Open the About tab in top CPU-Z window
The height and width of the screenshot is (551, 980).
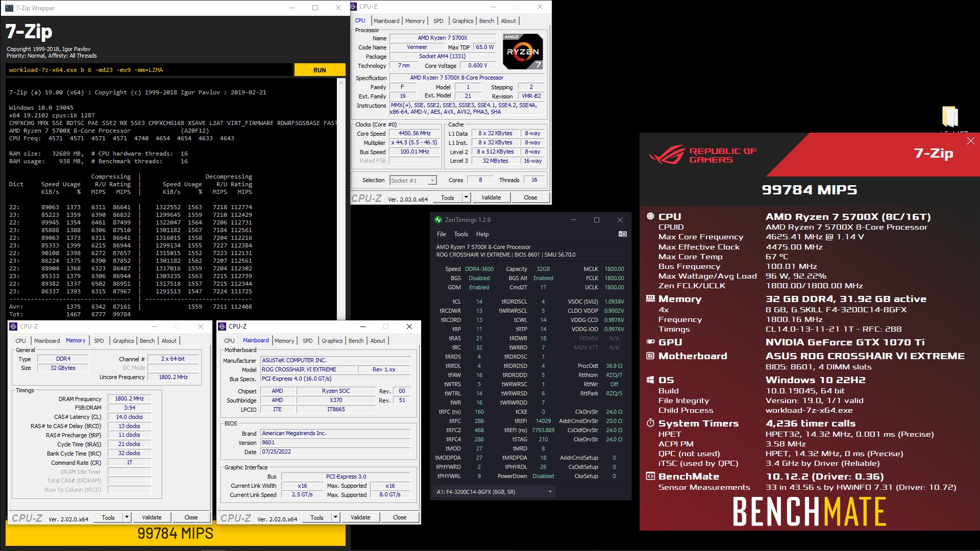(x=508, y=21)
